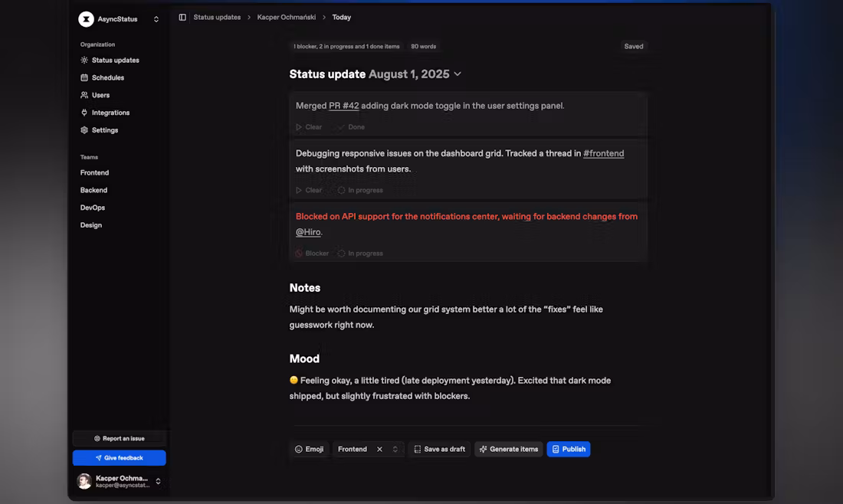Click Generate items sparkle button
The image size is (843, 504).
click(x=508, y=449)
